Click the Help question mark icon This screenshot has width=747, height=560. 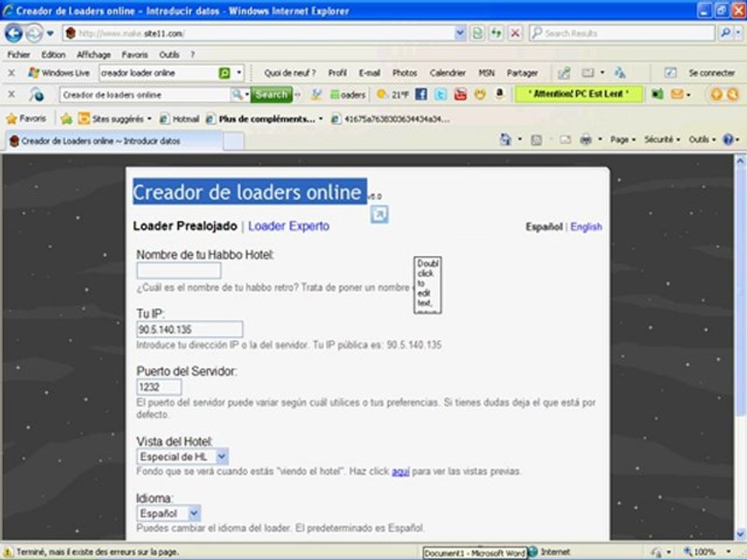(728, 139)
